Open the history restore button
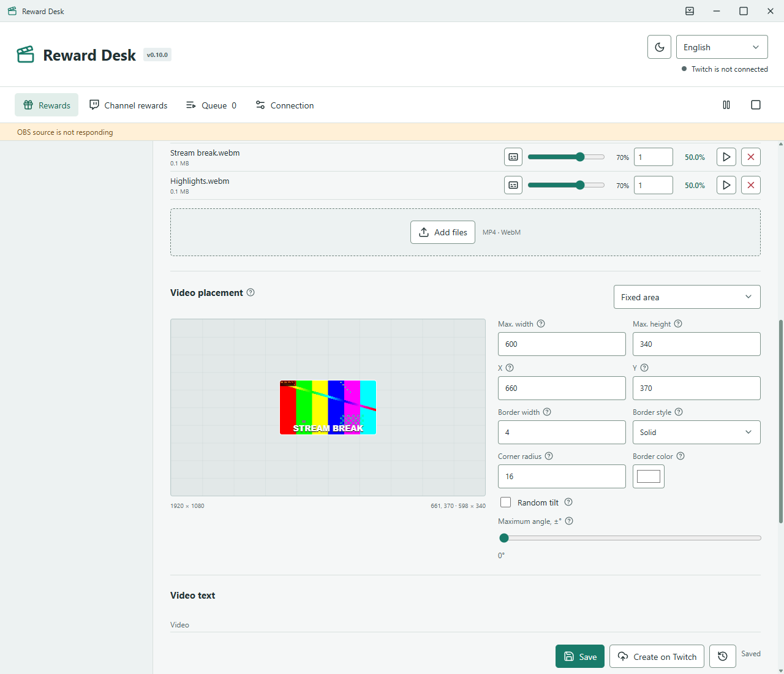The width and height of the screenshot is (784, 674). [723, 656]
